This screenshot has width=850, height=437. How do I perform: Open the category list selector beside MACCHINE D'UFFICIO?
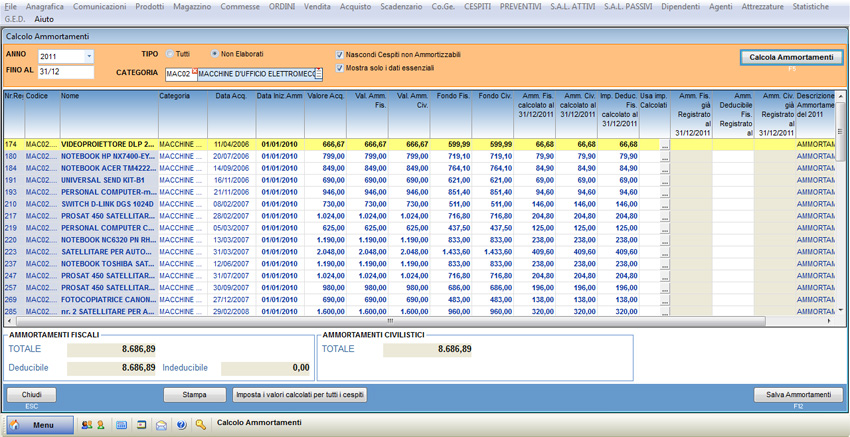click(318, 74)
